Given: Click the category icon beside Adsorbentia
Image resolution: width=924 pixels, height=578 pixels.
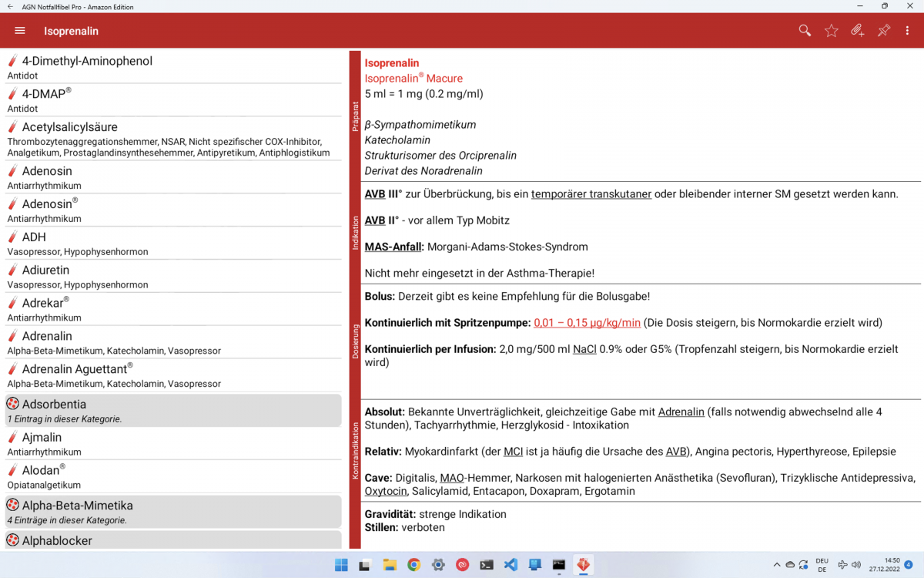Looking at the screenshot, I should click(x=13, y=404).
